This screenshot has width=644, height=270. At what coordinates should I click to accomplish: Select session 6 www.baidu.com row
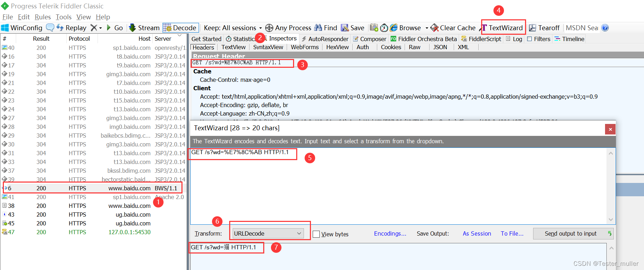point(93,188)
